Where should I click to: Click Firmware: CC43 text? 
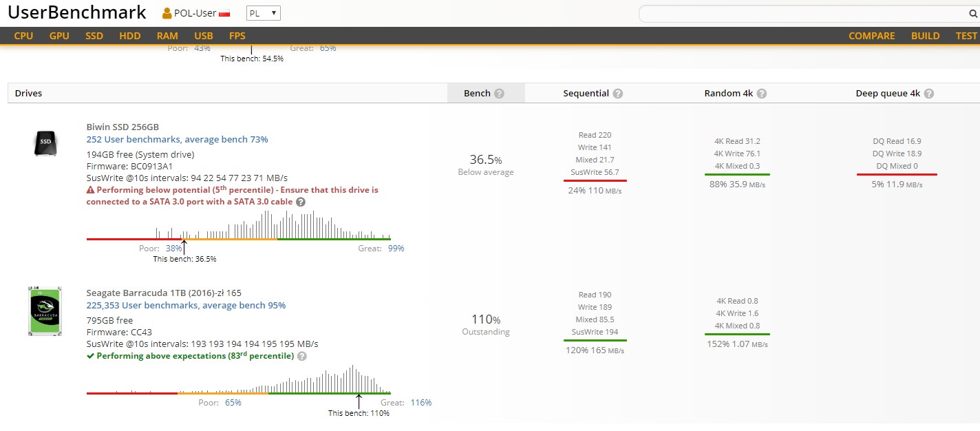pyautogui.click(x=119, y=332)
